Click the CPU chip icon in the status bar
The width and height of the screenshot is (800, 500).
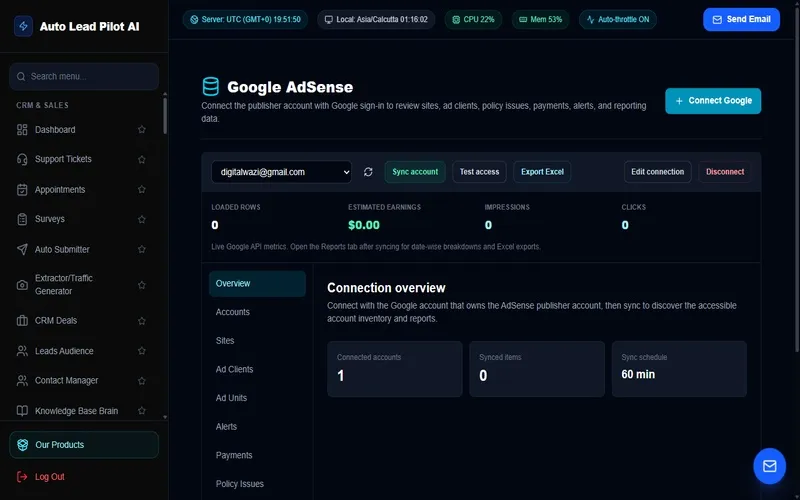click(x=456, y=19)
